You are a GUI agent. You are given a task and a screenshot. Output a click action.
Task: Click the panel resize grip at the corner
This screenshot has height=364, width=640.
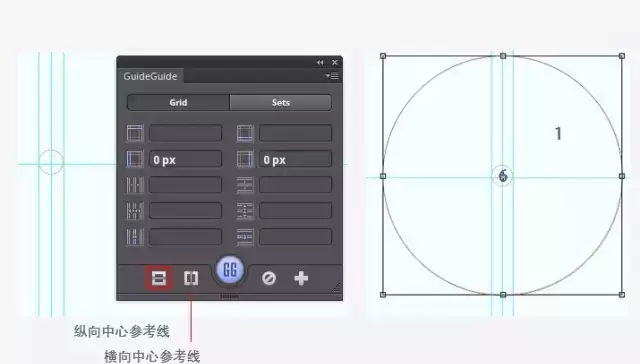click(x=336, y=287)
